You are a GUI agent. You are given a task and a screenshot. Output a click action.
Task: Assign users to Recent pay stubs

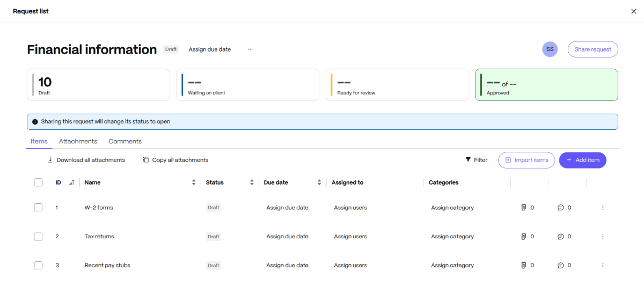point(350,266)
